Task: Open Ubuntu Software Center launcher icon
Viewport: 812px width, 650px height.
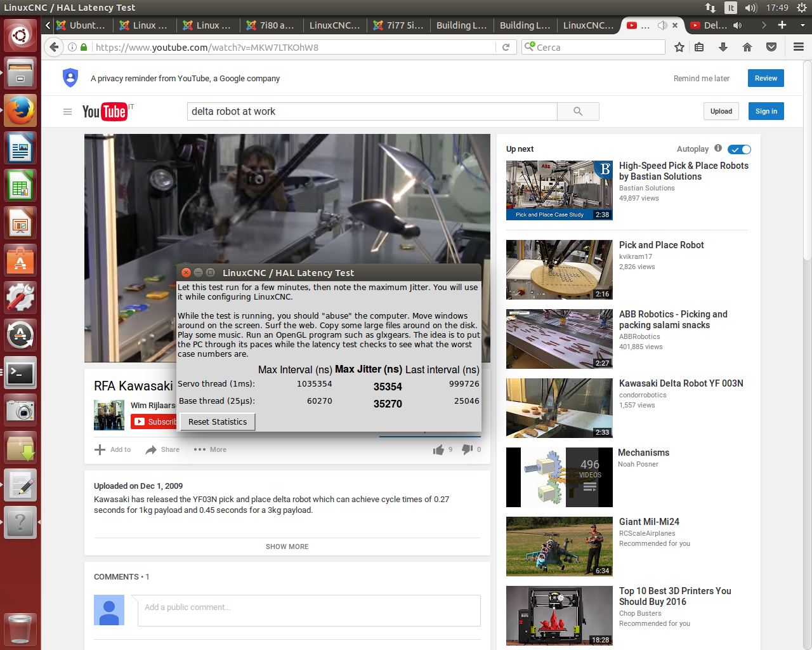Action: [20, 261]
